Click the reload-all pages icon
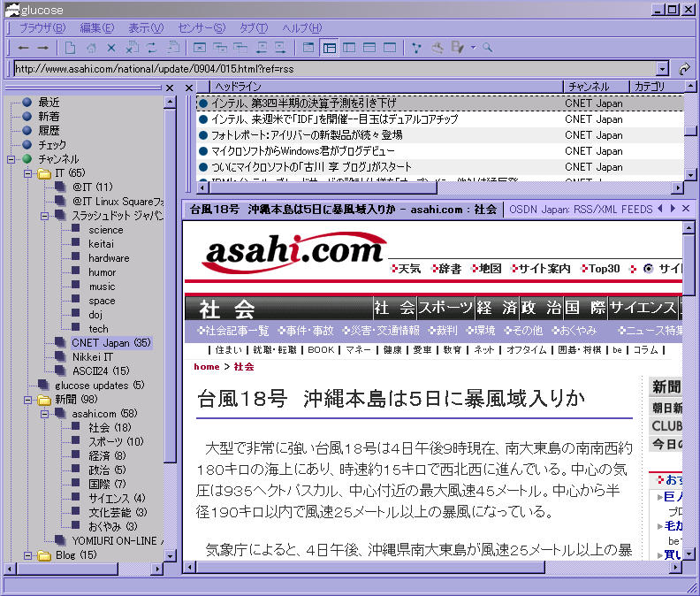 [172, 48]
